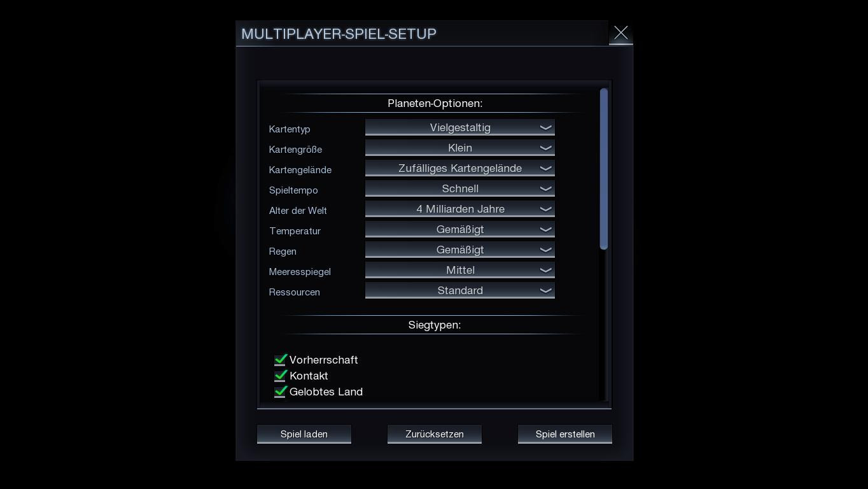Screen dimensions: 868x489
Task: Change Spieltempo from Schnell
Action: (460, 188)
